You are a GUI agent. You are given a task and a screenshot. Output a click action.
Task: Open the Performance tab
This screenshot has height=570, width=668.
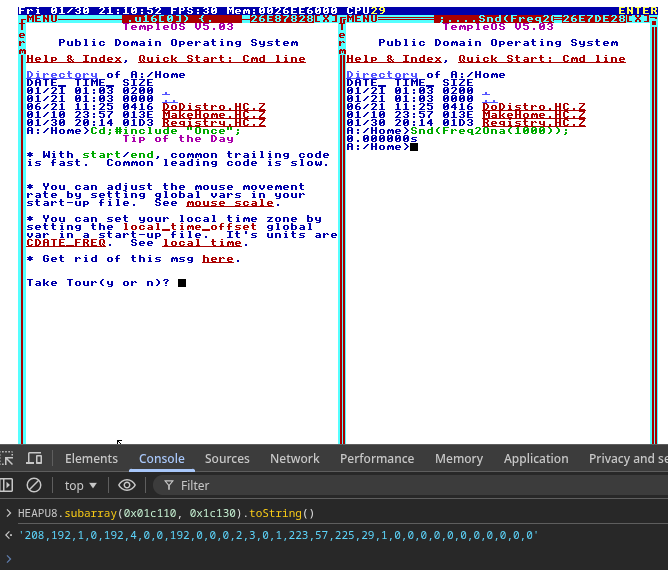pyautogui.click(x=377, y=459)
